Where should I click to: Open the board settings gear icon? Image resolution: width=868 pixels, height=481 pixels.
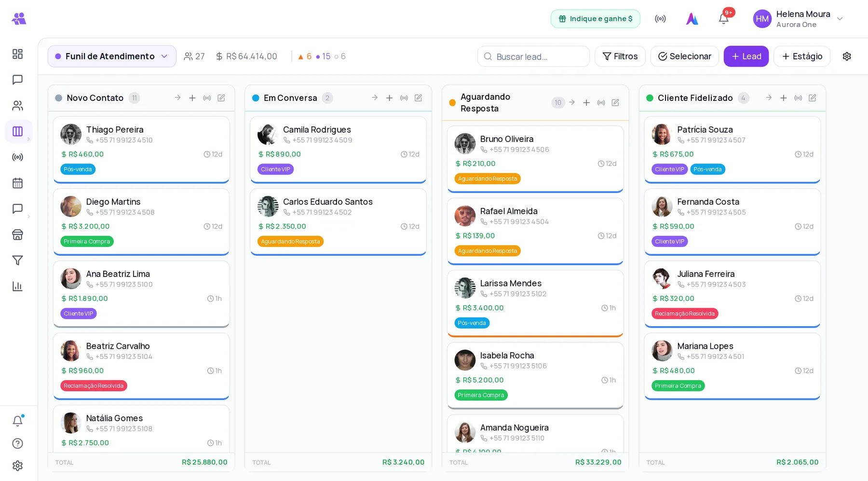847,56
